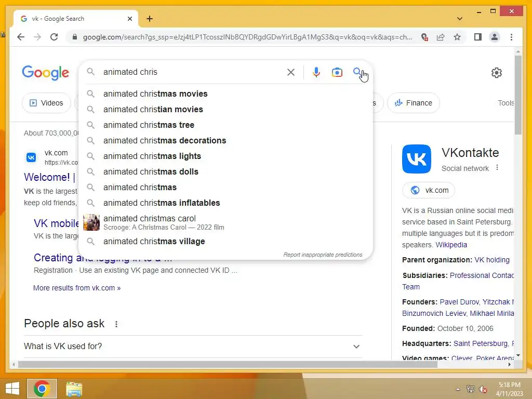Open 'VK holding' parent organization link
This screenshot has height=399, width=532.
492,260
